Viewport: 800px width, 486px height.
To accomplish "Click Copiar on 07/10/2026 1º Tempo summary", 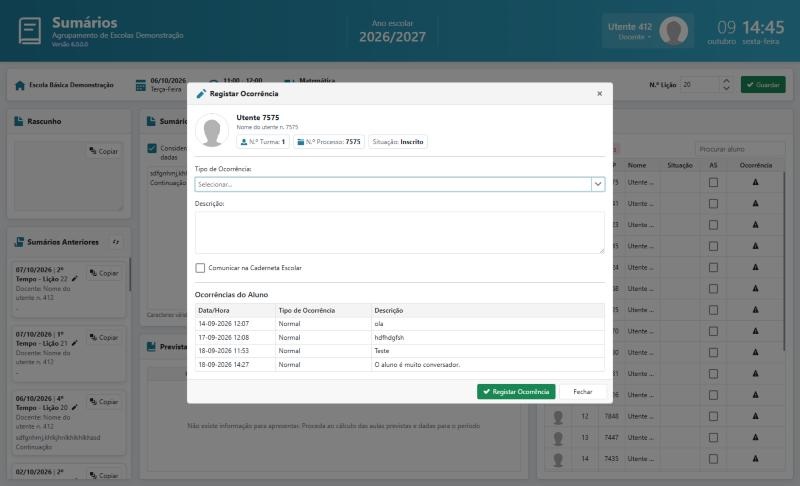I will point(104,338).
